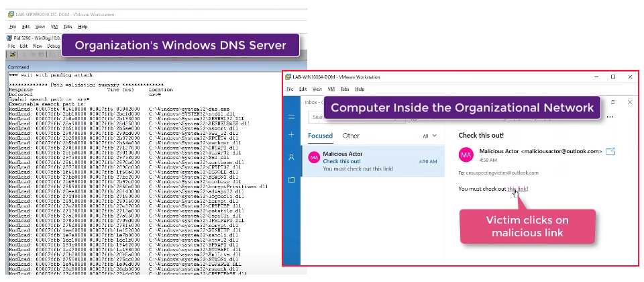Click the 4:58 AM time under sender name
This screenshot has width=644, height=282.
[x=488, y=160]
